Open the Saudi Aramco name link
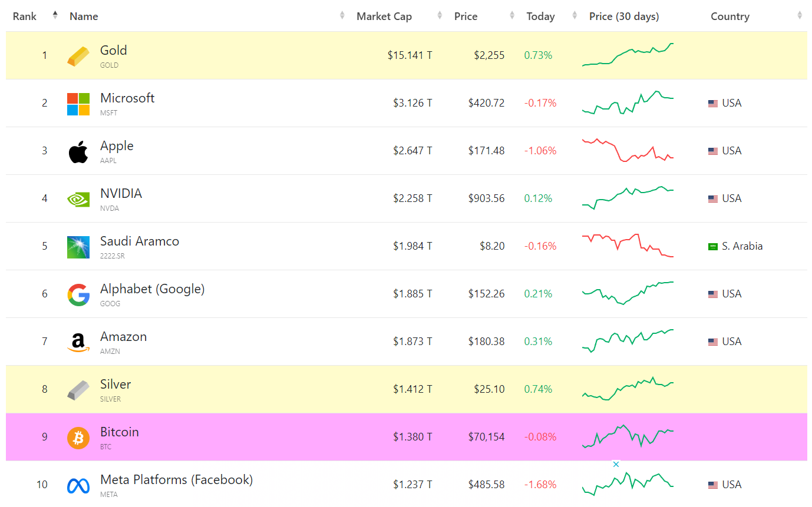Screen dimensions: 812x507 [140, 241]
